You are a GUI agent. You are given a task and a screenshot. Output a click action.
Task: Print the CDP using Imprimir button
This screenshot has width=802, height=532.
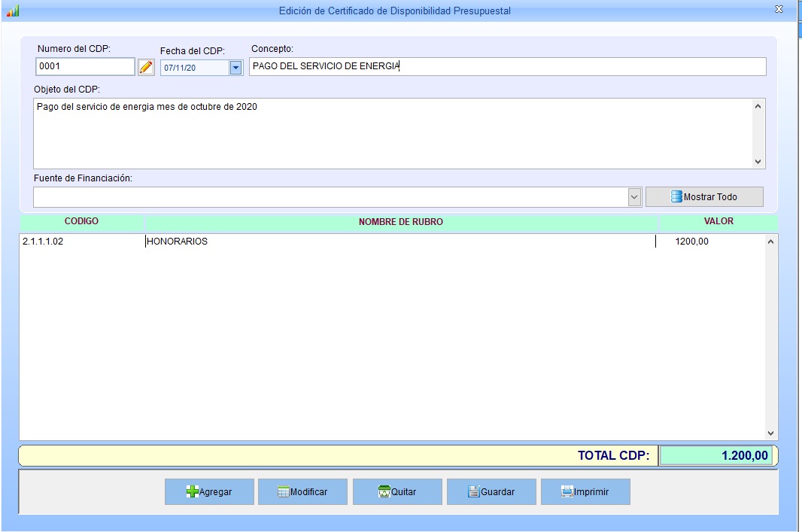coord(585,491)
